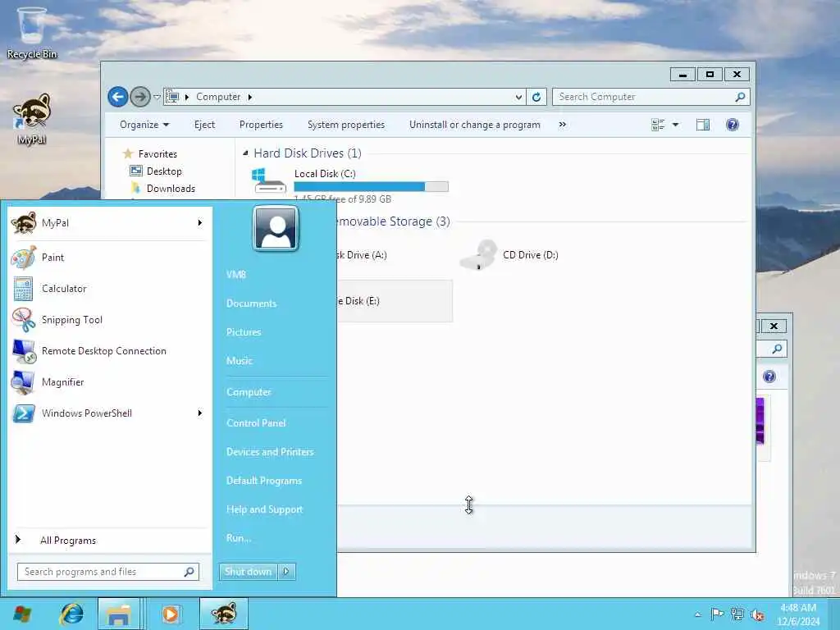Open the recent locations dropdown arrow

coord(157,97)
